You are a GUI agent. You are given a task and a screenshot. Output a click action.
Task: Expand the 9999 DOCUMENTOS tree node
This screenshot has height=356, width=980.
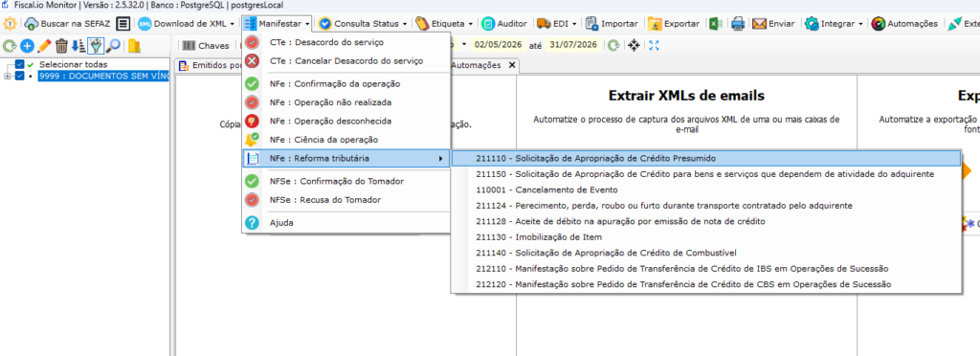[8, 77]
